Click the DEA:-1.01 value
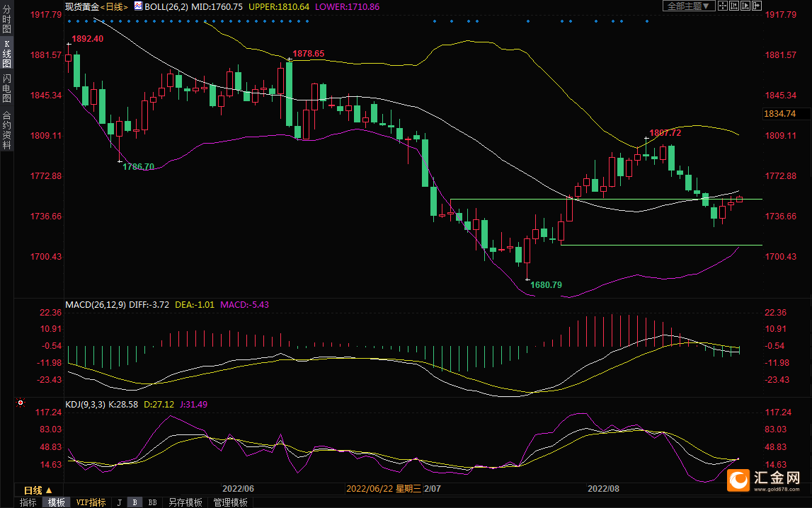The image size is (812, 508). [x=195, y=305]
